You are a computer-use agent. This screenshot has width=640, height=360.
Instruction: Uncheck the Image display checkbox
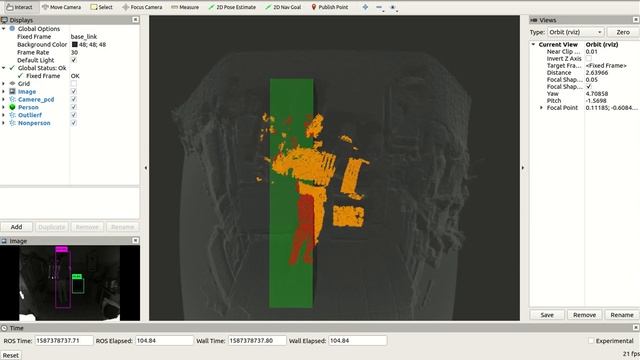(74, 91)
